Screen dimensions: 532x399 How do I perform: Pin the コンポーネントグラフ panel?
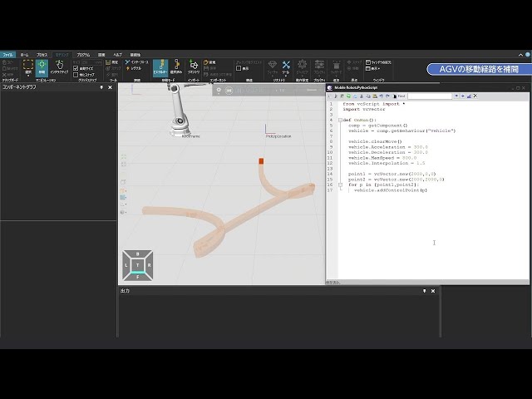tap(101, 87)
